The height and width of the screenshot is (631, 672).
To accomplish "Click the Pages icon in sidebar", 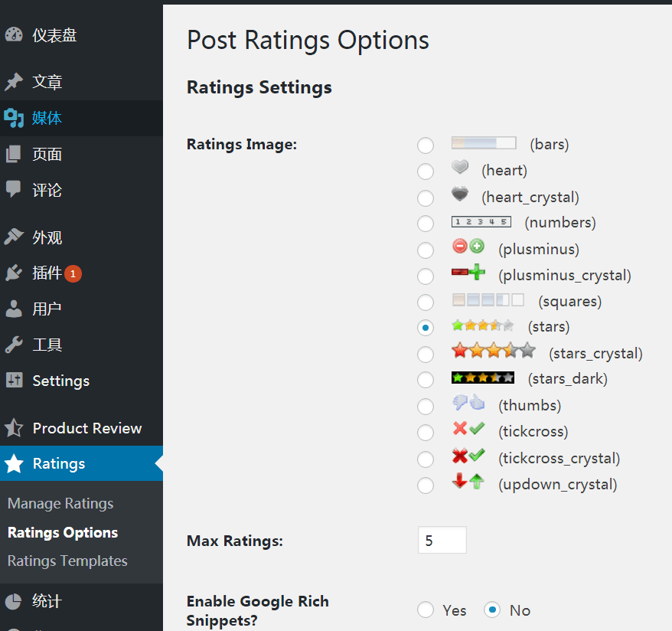I will click(14, 154).
